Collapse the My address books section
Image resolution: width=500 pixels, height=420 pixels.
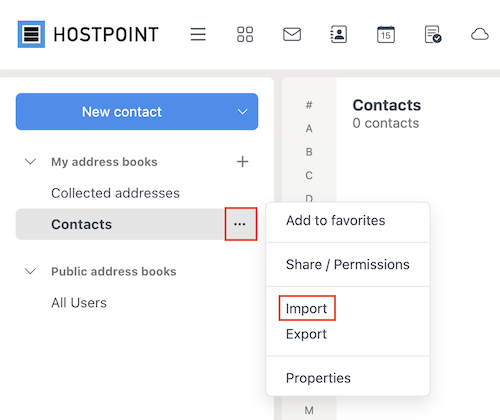point(31,162)
